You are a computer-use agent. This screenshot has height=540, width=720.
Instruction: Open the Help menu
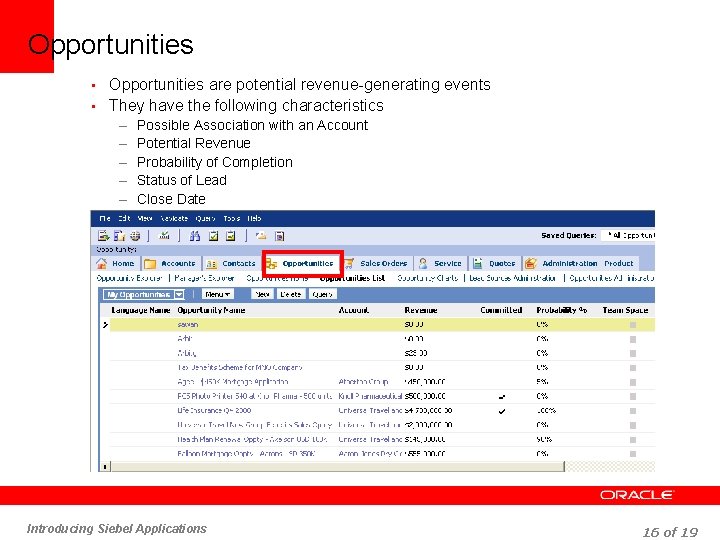point(254,218)
